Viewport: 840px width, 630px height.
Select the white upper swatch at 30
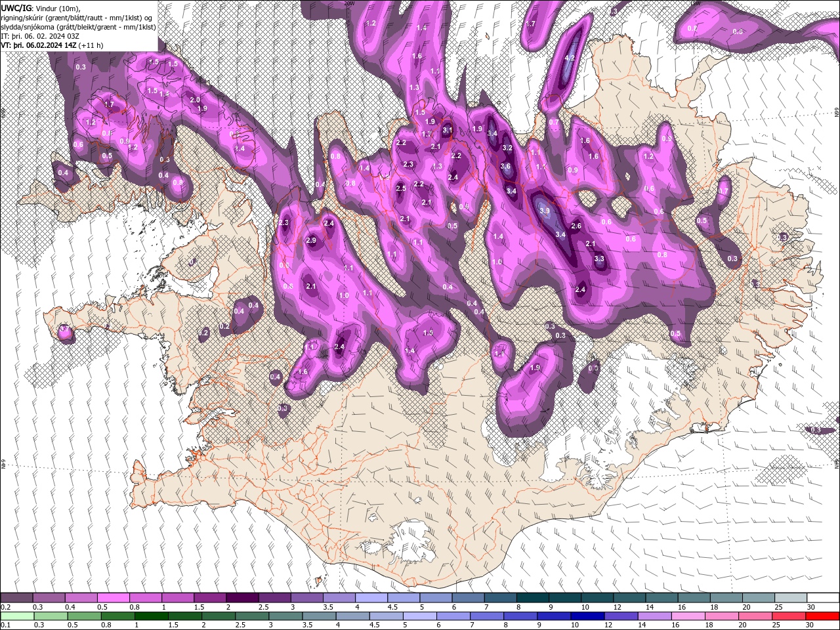point(823,598)
